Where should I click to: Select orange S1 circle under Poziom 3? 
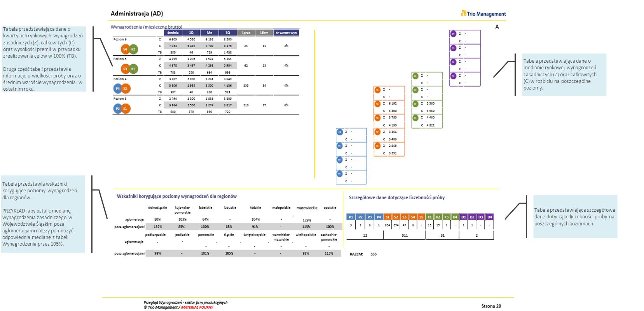[126, 109]
